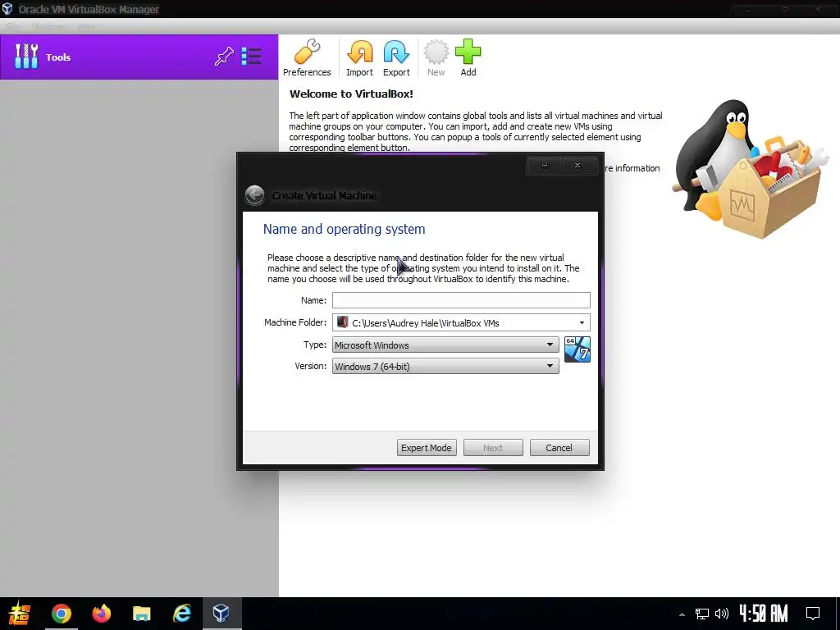Open the themed Start button in taskbar
840x630 pixels.
click(x=19, y=614)
